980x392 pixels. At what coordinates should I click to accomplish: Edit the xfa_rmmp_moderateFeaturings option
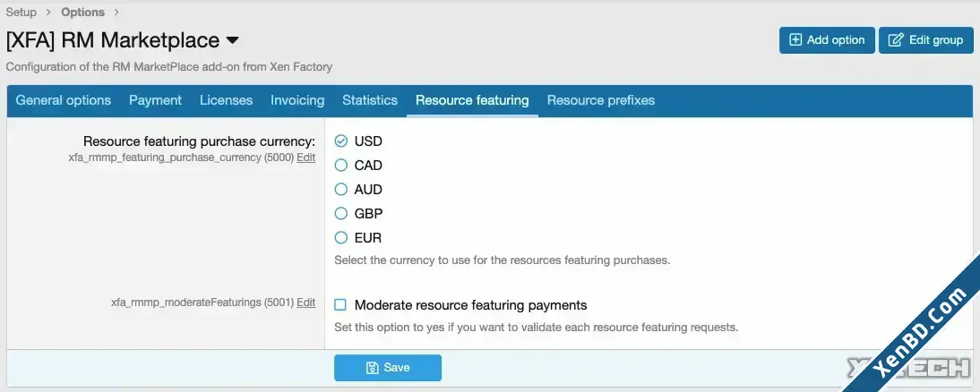(306, 303)
